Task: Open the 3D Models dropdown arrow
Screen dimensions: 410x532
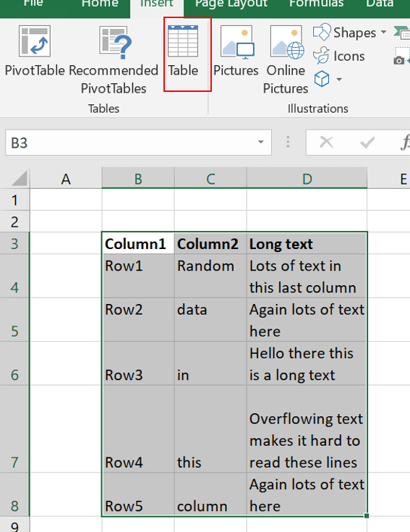Action: tap(339, 80)
